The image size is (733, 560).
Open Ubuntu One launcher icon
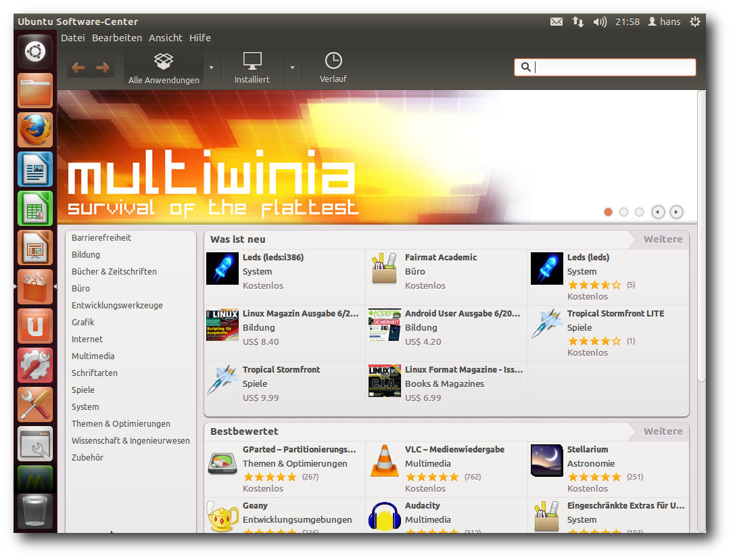pyautogui.click(x=35, y=326)
